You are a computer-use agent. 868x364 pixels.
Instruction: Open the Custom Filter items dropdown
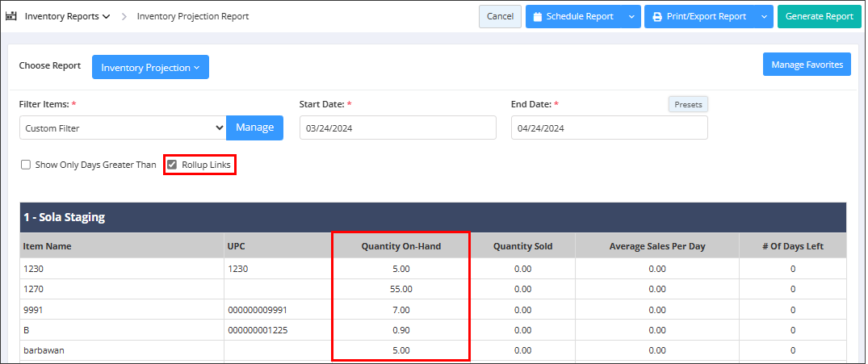coord(123,128)
